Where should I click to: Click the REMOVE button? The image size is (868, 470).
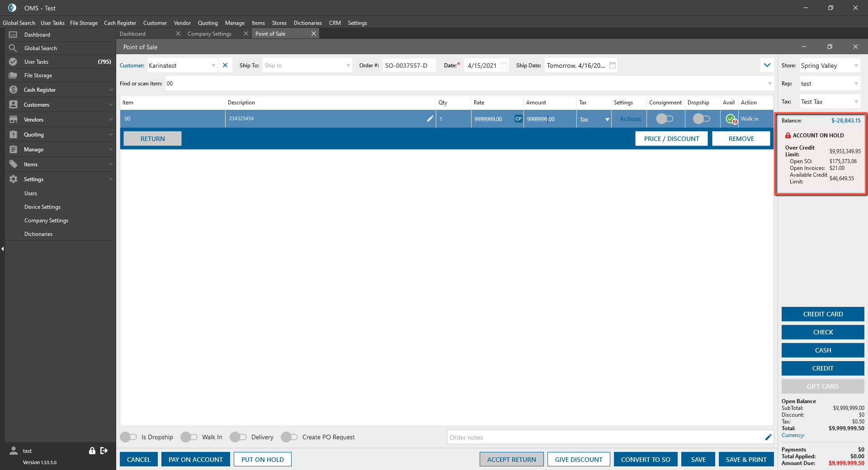click(x=741, y=138)
